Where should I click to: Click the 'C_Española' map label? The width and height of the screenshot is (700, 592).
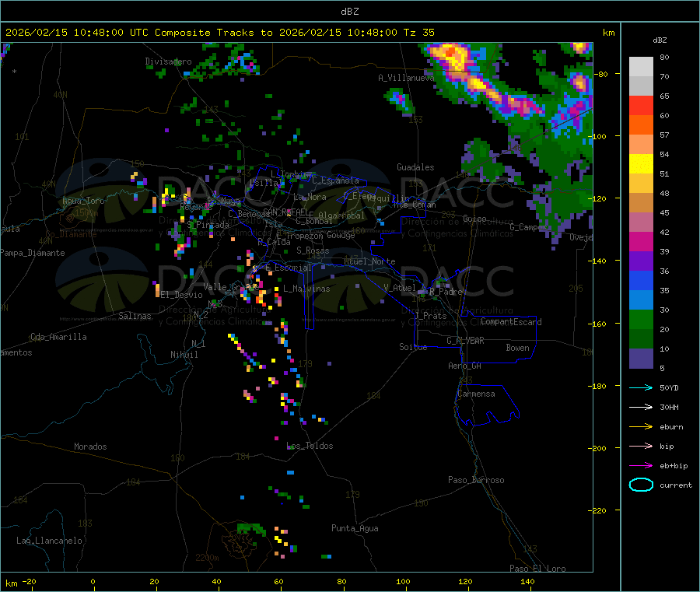point(335,180)
